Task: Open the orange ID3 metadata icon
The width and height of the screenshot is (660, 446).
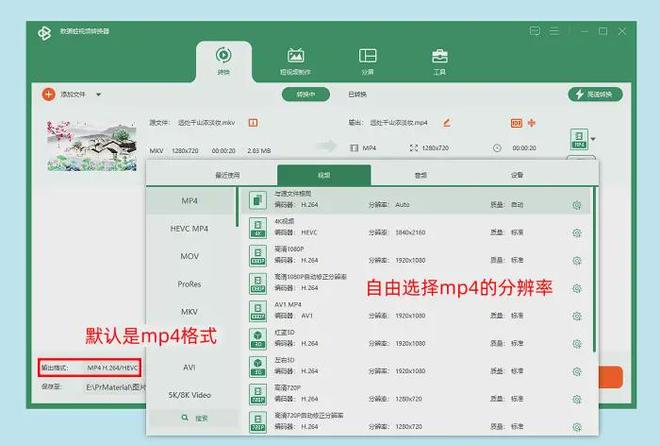Action: point(516,123)
